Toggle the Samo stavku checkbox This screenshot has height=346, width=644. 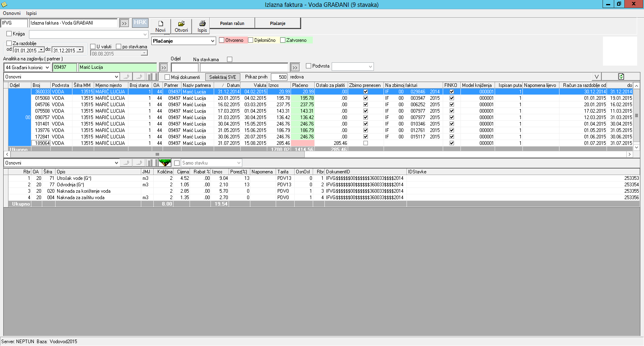(x=177, y=163)
